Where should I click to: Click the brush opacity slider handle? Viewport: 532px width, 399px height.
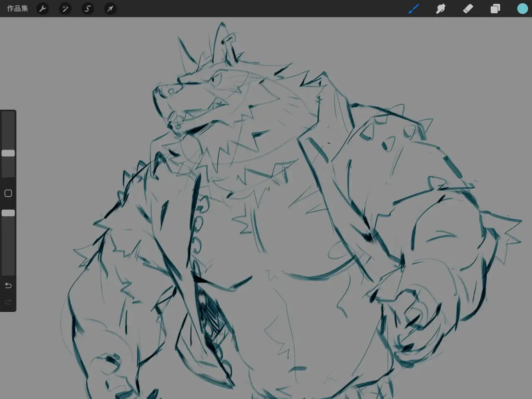pos(8,213)
